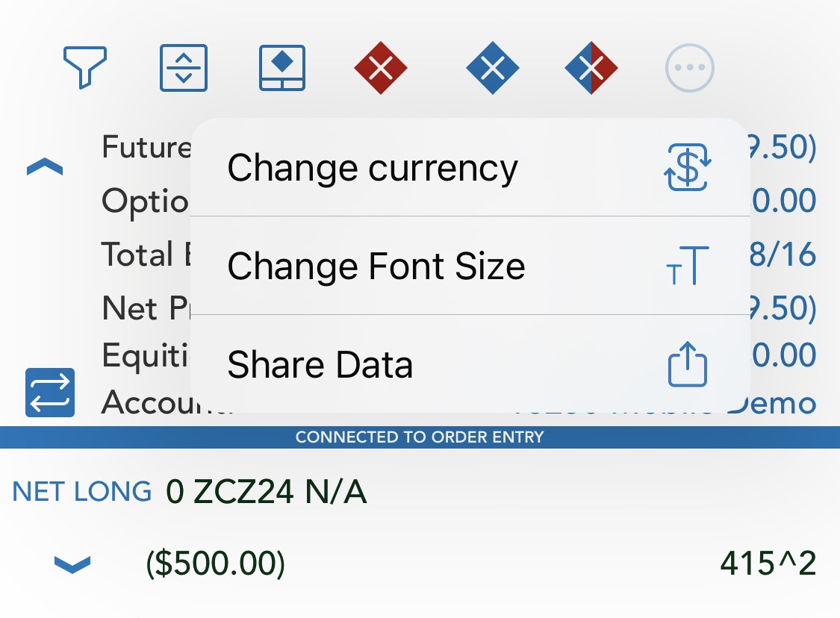Tap the blue diamond cancel icon

493,68
